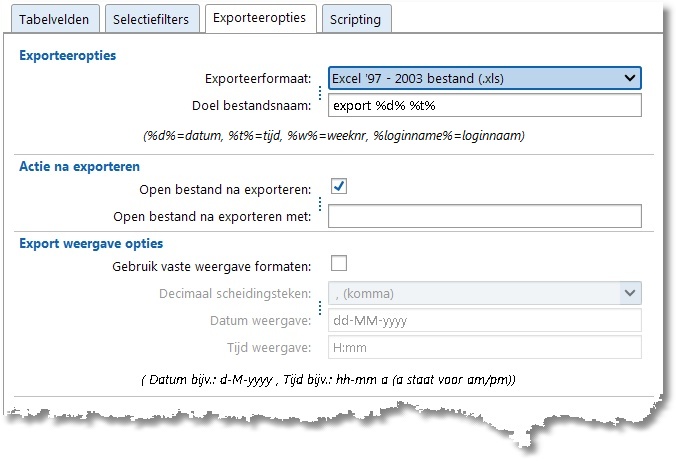Click the Export weergave opties heading

pyautogui.click(x=91, y=242)
